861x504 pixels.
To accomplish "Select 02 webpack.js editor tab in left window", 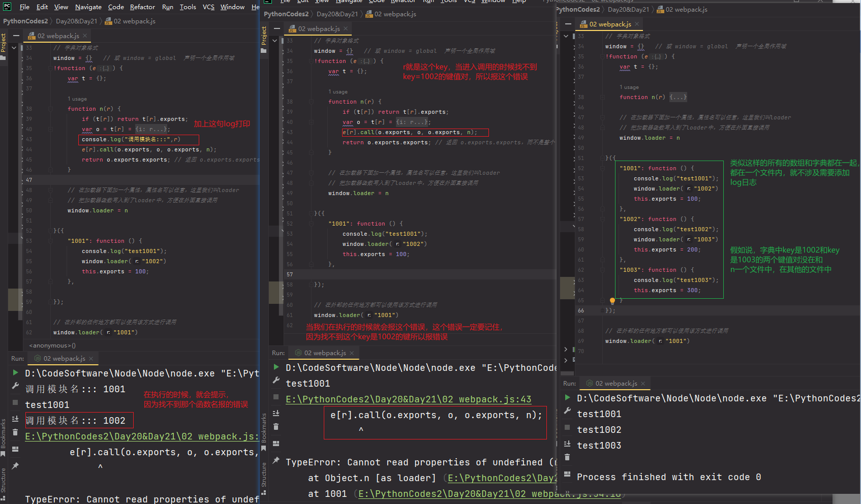I will (x=57, y=36).
